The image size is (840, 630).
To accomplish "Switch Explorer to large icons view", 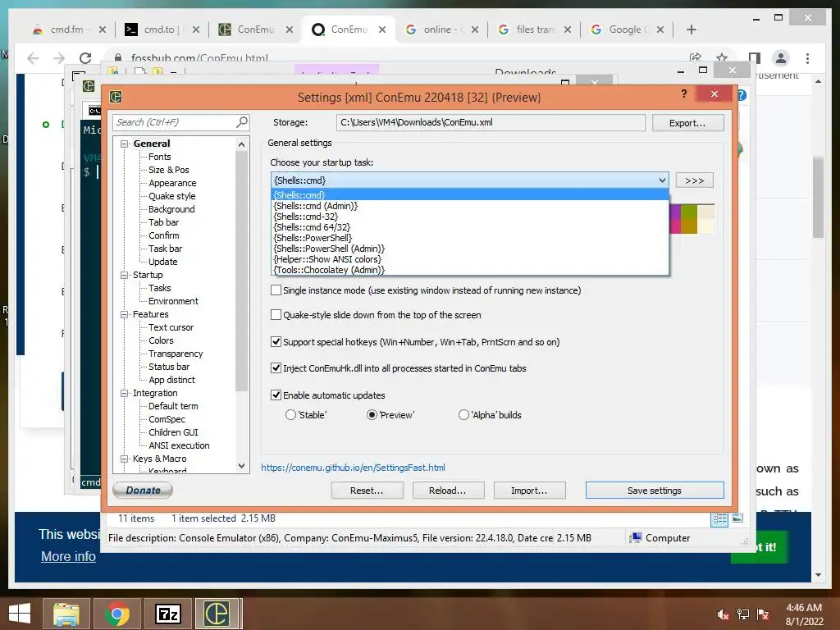I will (737, 518).
